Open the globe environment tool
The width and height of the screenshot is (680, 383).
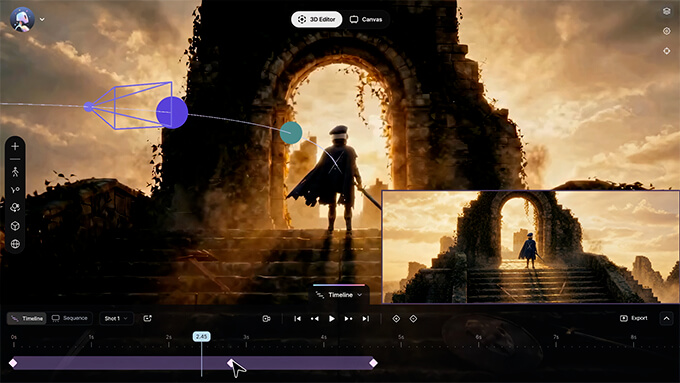coord(15,244)
